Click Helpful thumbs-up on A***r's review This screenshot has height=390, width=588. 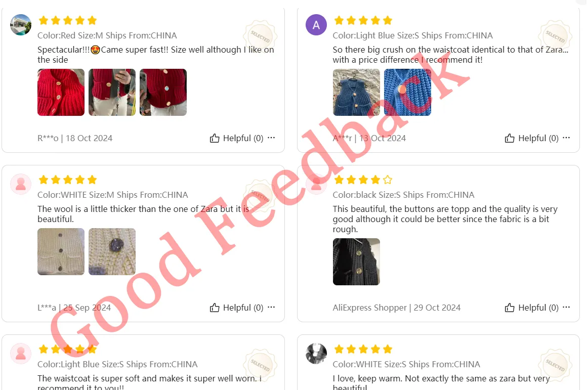[x=531, y=139]
